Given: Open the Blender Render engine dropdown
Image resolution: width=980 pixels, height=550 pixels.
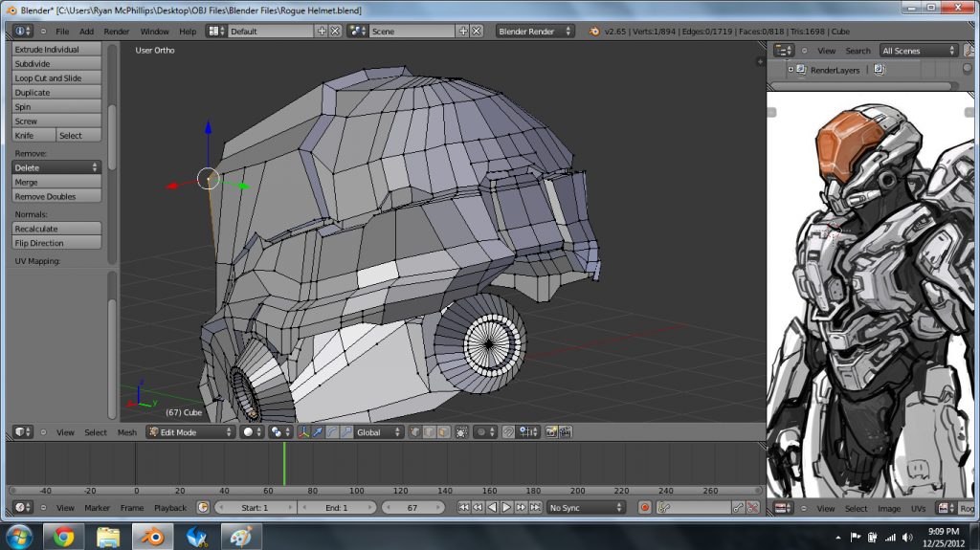Looking at the screenshot, I should point(534,32).
